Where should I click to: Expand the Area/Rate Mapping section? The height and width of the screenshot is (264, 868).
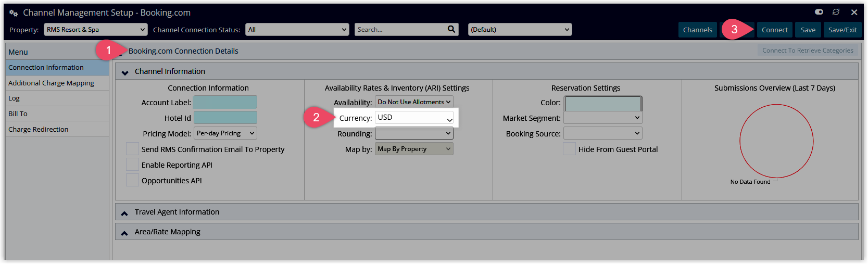(125, 232)
